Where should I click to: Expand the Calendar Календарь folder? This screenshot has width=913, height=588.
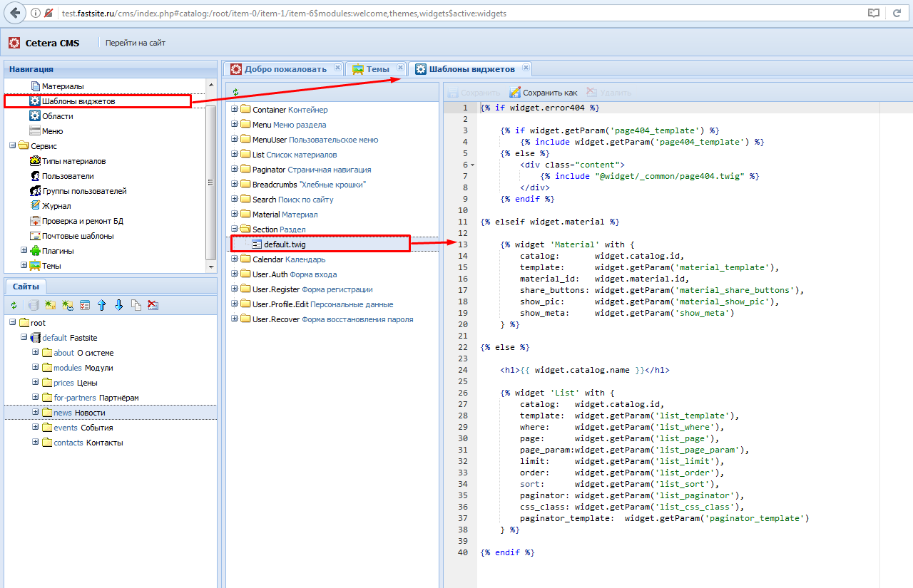(x=234, y=259)
